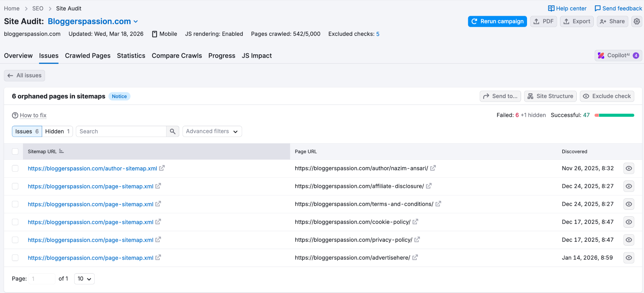Open the Site Audit settings gear
The height and width of the screenshot is (293, 644).
(x=637, y=21)
